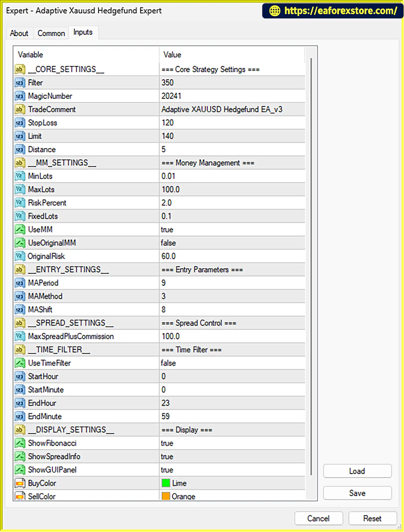
Task: Click the boolean icon beside ShowFibonacci
Action: point(20,443)
